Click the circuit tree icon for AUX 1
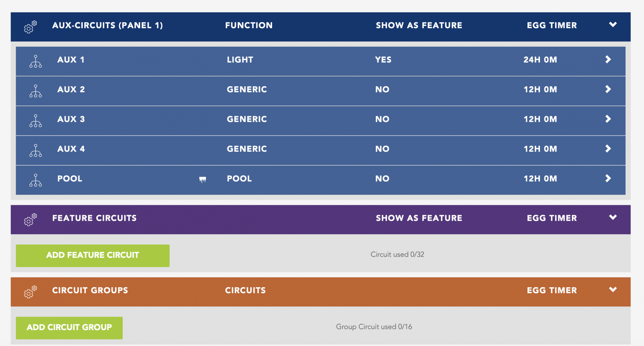This screenshot has height=346, width=644. (x=35, y=61)
